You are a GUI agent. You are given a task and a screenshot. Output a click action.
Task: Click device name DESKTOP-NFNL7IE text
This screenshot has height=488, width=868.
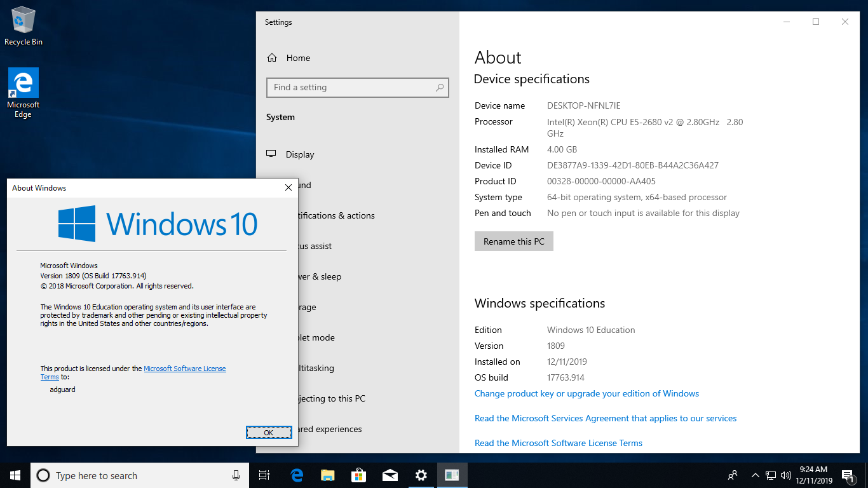click(x=584, y=105)
